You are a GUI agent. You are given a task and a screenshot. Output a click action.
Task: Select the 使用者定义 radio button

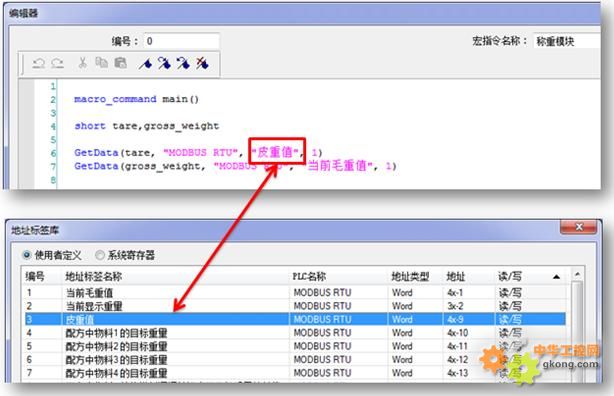point(26,255)
